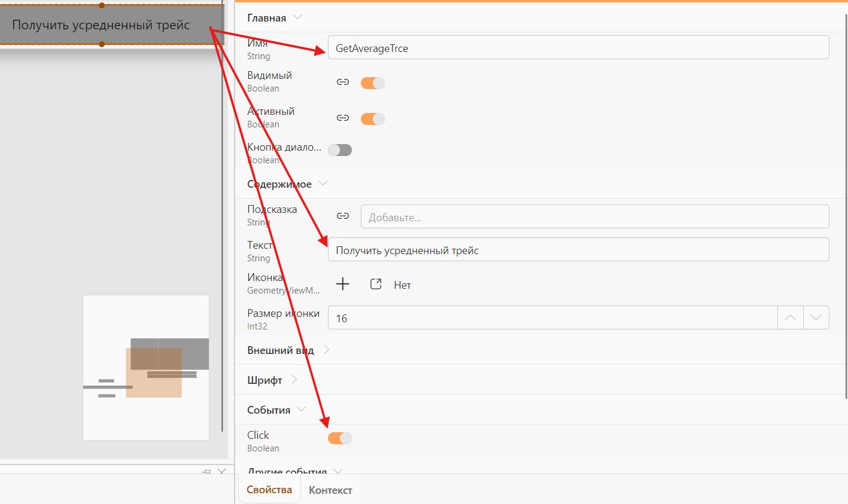848x504 pixels.
Task: Increase Размер иконки with up arrow
Action: (790, 317)
